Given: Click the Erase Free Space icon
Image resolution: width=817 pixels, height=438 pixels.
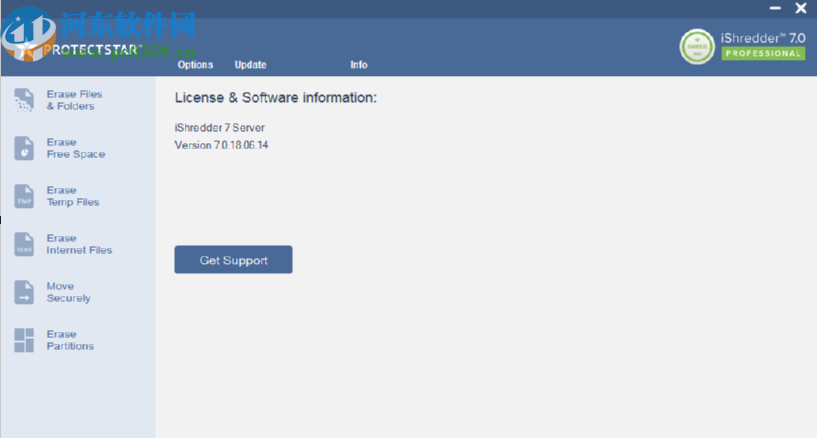Looking at the screenshot, I should click(x=24, y=148).
